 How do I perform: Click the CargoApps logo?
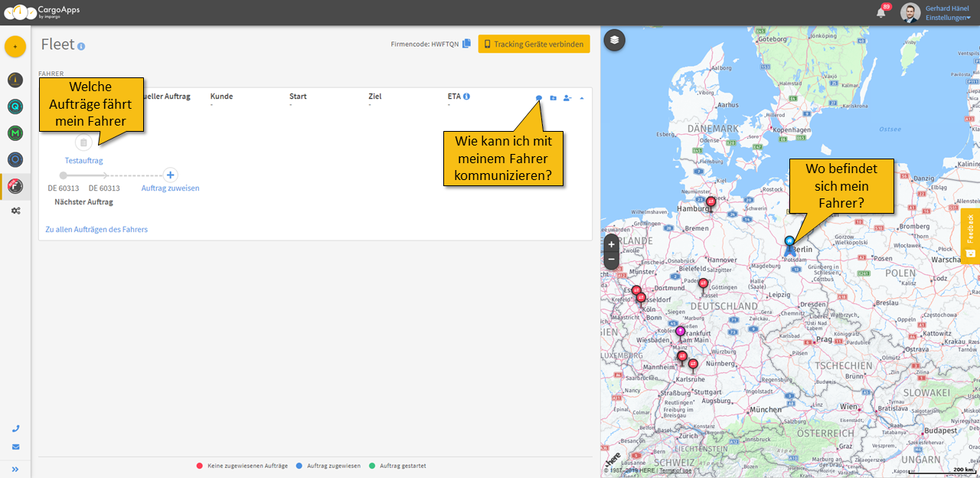pyautogui.click(x=41, y=12)
